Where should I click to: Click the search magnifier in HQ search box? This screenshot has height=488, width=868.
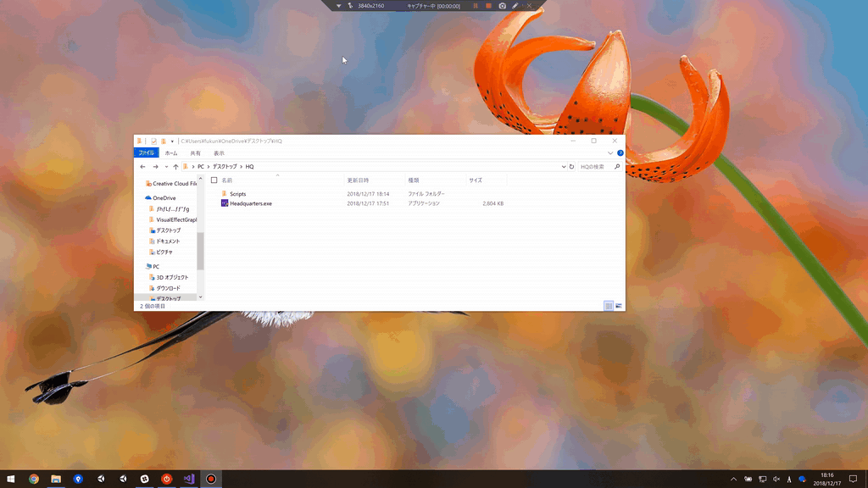click(617, 167)
